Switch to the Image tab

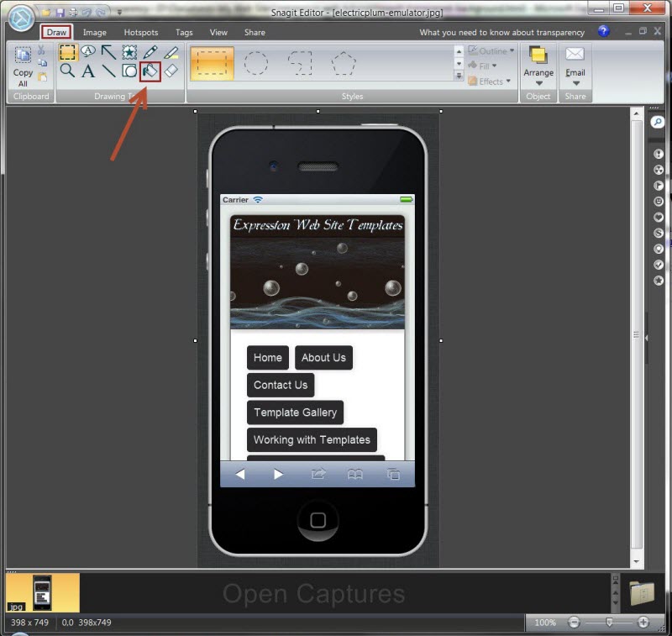(95, 32)
